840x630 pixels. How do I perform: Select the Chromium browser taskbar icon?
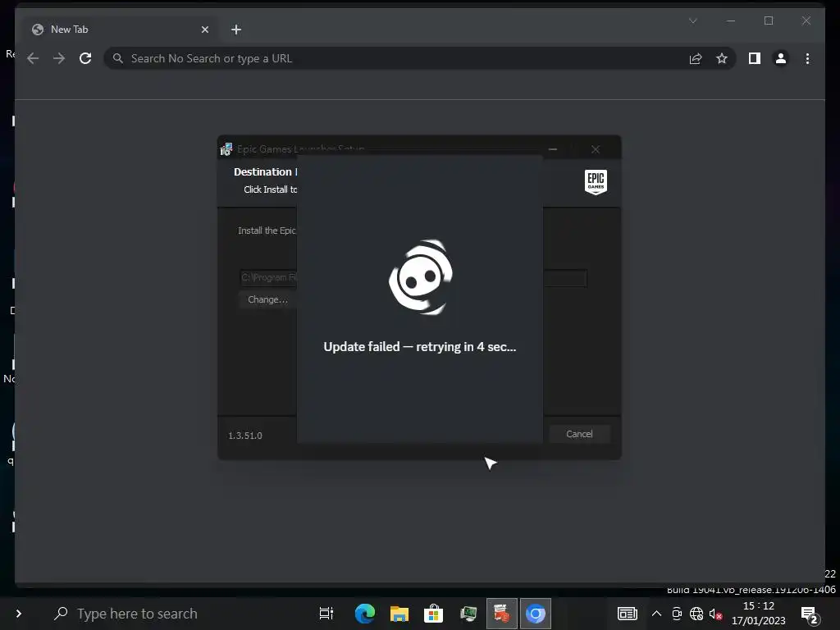(x=535, y=614)
